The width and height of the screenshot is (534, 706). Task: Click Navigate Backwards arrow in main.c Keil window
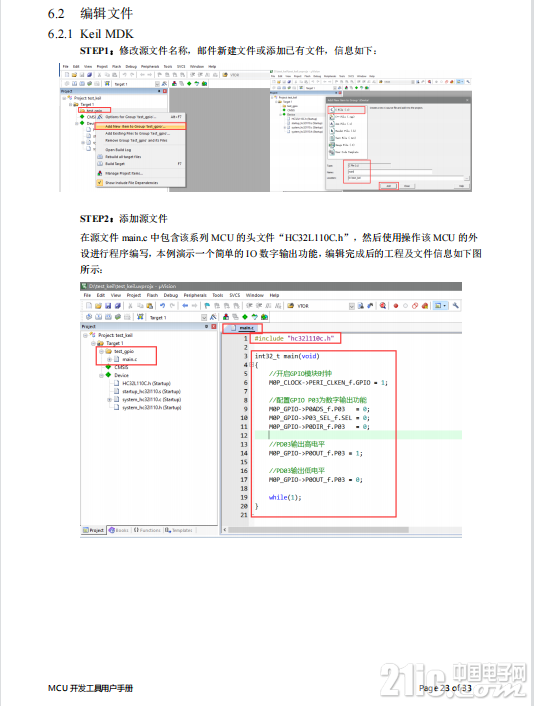pyautogui.click(x=185, y=306)
